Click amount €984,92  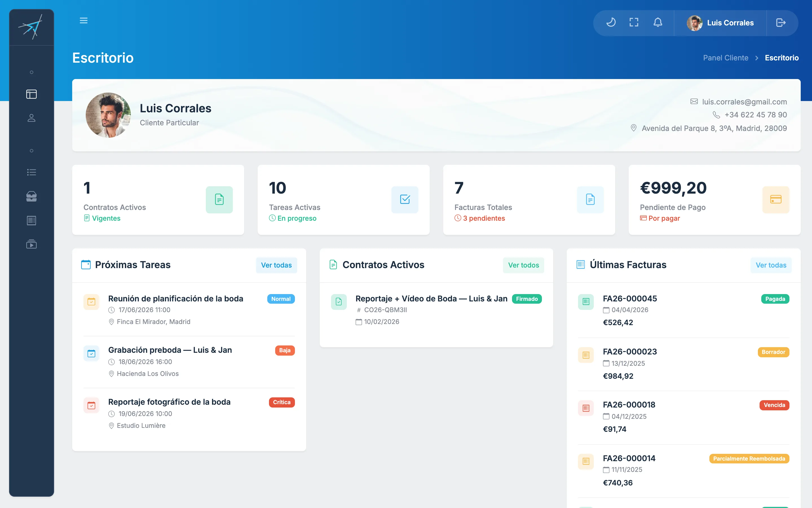pyautogui.click(x=618, y=376)
